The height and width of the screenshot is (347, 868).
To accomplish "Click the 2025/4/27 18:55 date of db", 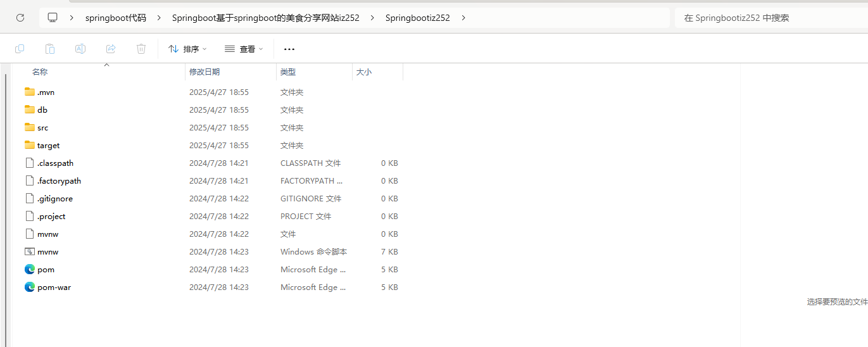I will [x=219, y=110].
